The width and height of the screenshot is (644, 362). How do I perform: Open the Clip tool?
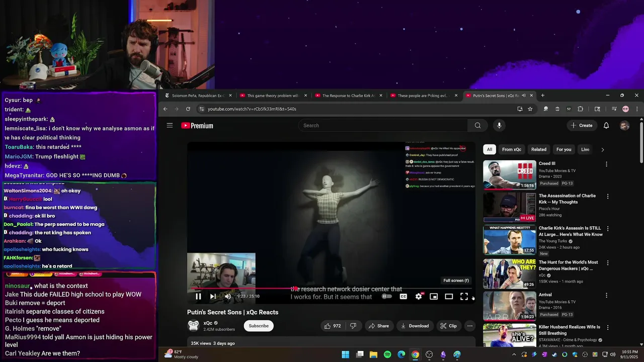click(x=448, y=326)
